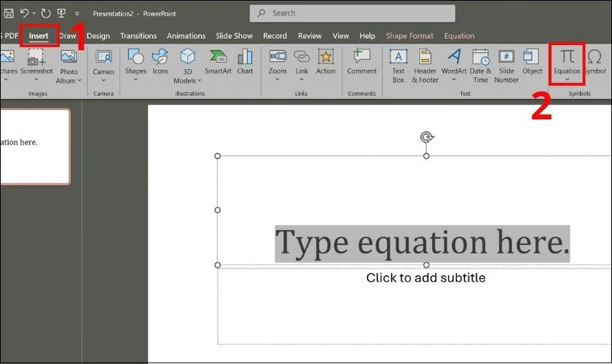This screenshot has height=364, width=612.
Task: Switch to the Record tab
Action: click(x=275, y=36)
